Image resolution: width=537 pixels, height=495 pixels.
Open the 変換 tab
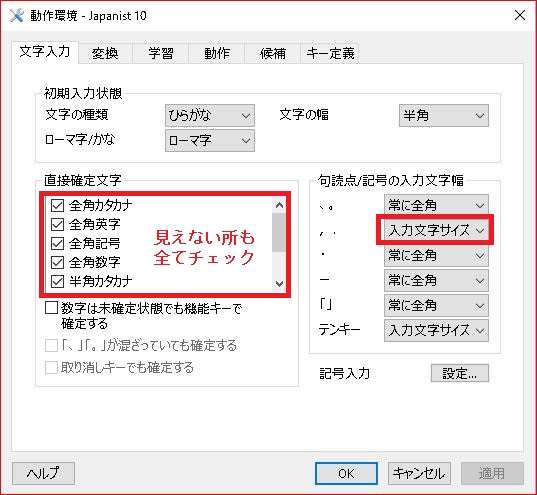click(105, 53)
